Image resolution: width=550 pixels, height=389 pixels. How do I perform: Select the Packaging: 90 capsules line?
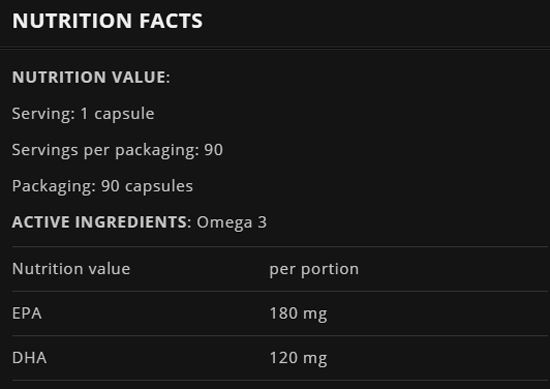[102, 186]
